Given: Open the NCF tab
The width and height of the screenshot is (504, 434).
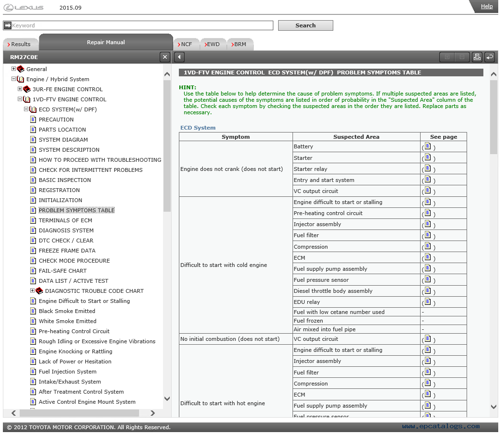Looking at the screenshot, I should point(187,44).
